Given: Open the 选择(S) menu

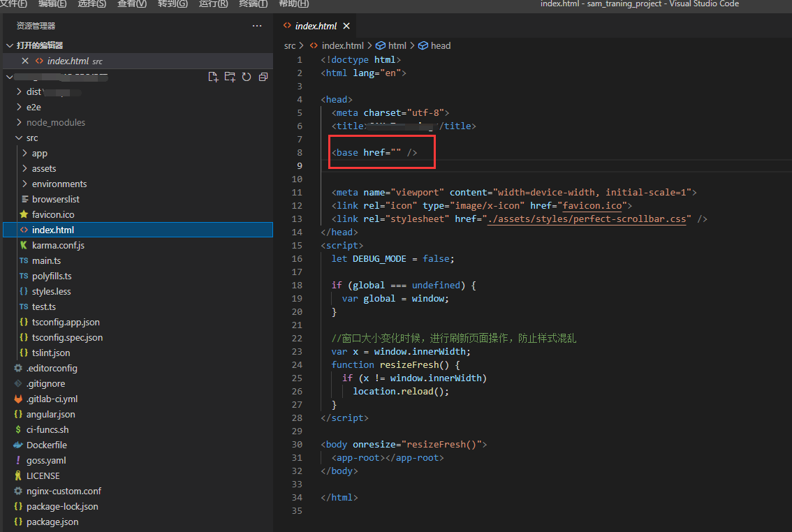Looking at the screenshot, I should (92, 4).
